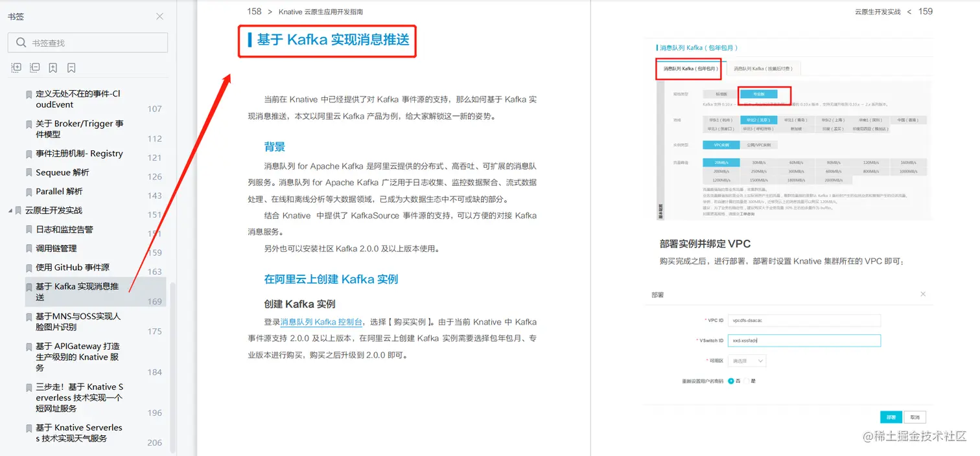
Task: Close the 书签 bookmarks panel
Action: point(160,16)
